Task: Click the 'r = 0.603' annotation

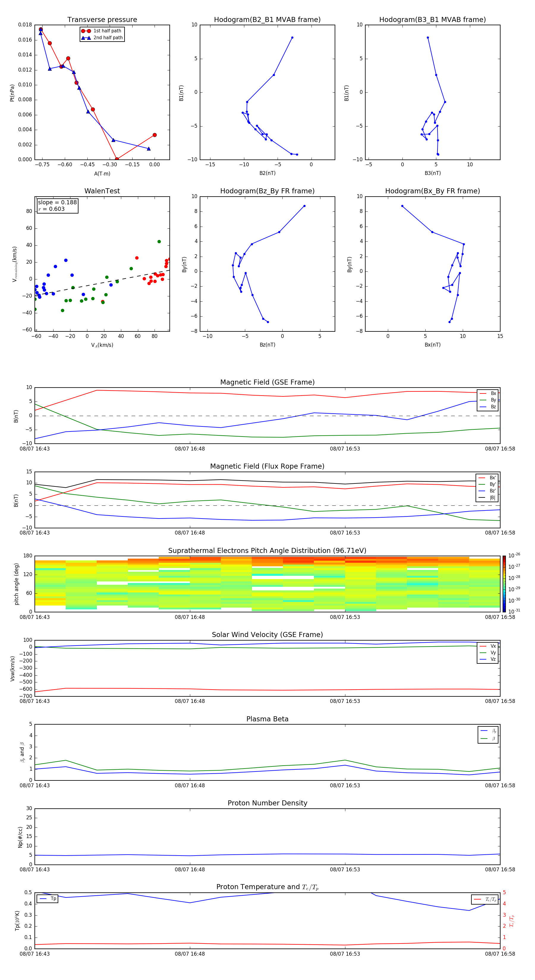Action: [51, 209]
